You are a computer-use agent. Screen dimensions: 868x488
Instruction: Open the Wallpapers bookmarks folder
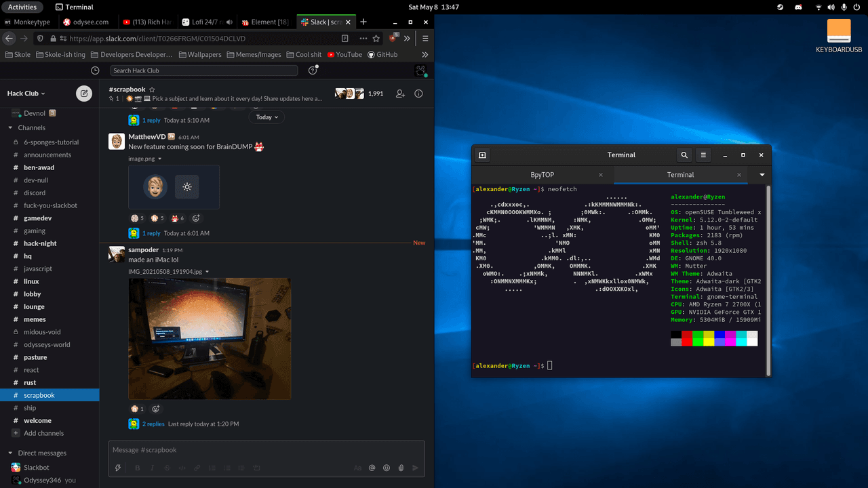[x=199, y=54]
